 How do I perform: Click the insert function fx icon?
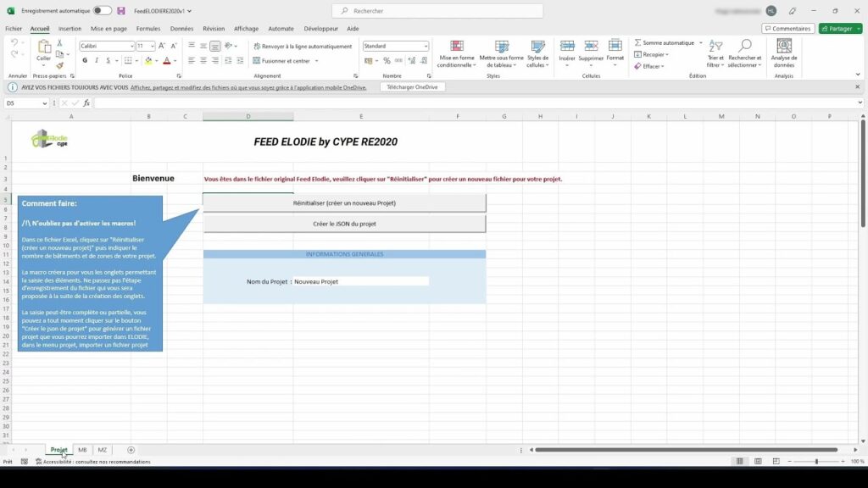[x=86, y=103]
